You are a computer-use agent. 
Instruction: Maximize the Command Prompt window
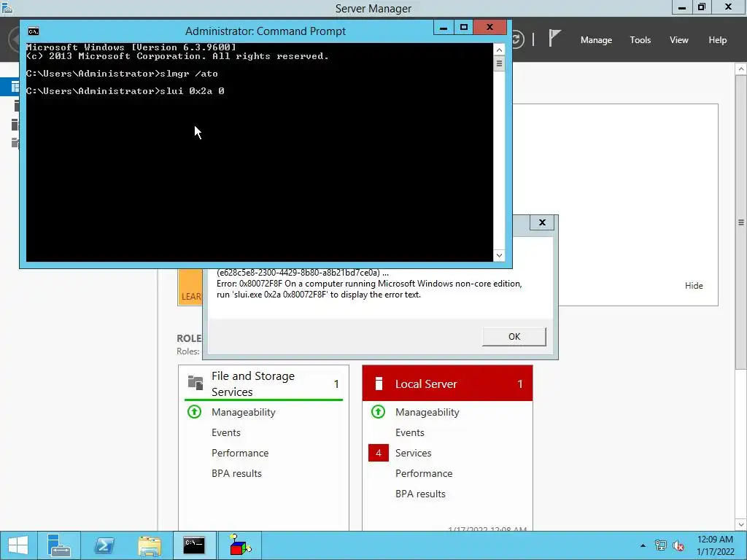tap(463, 27)
